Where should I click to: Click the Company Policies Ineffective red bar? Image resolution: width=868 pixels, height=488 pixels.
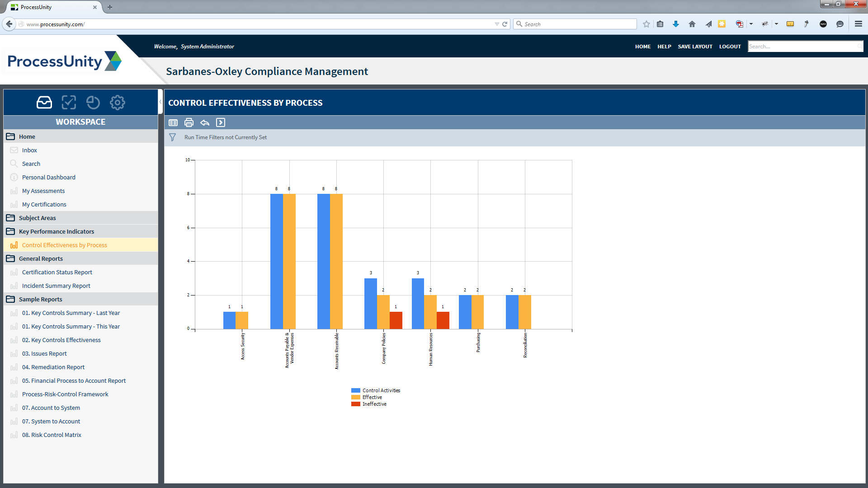click(396, 320)
